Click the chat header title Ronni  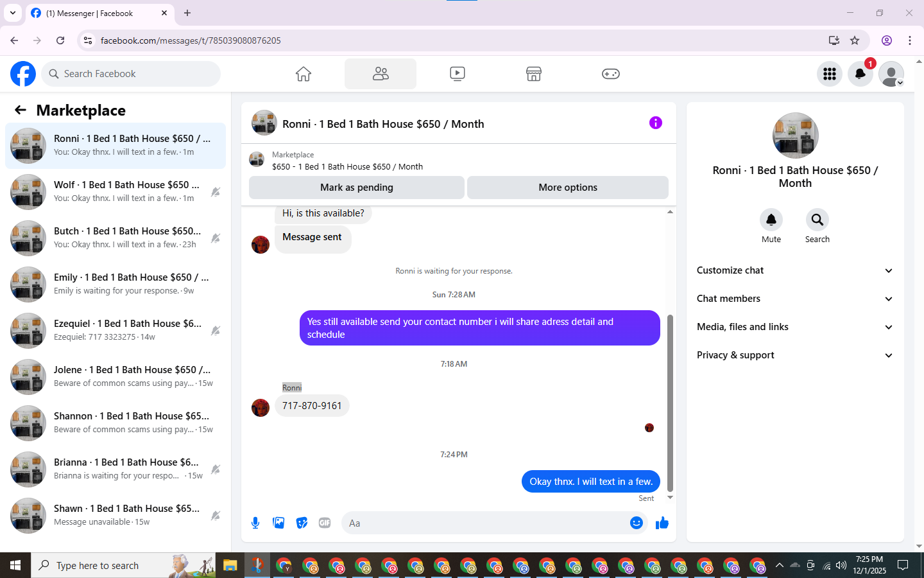[x=383, y=124]
